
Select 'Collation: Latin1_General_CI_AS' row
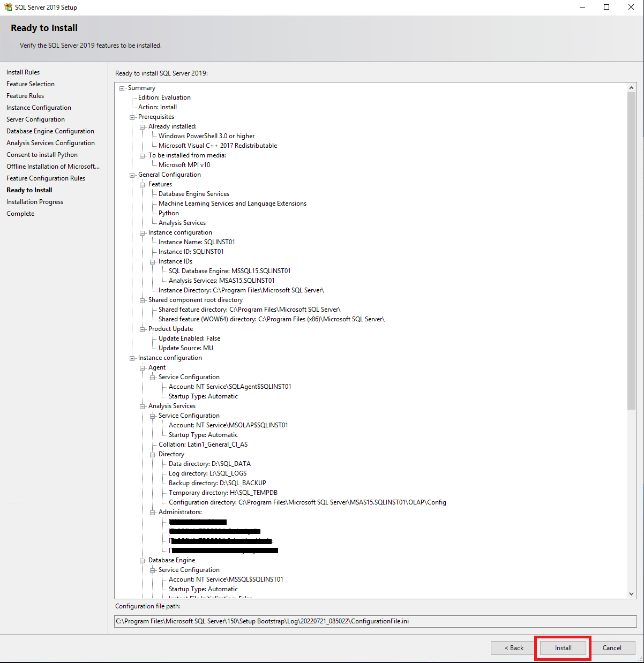tap(203, 444)
